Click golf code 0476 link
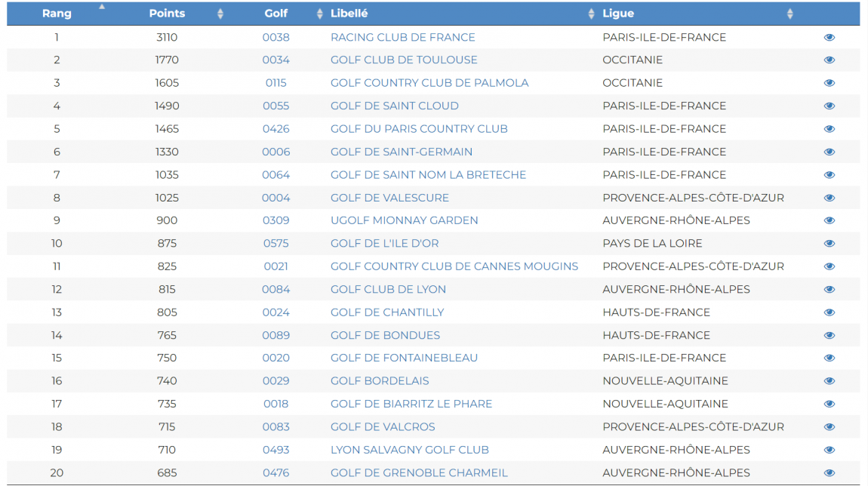The height and width of the screenshot is (486, 868). 275,472
